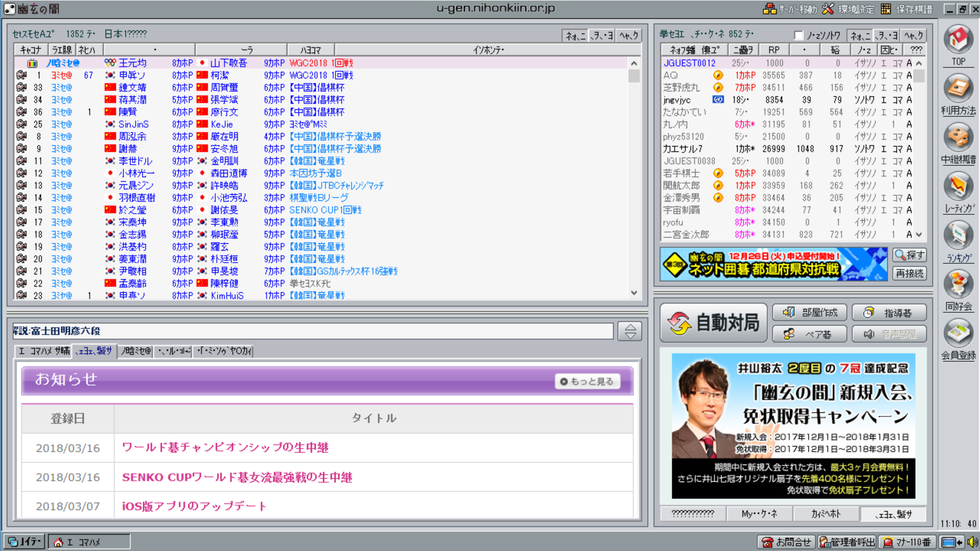The height and width of the screenshot is (551, 980).
Task: Click the up/down stepper beside the commentary field
Action: pos(630,331)
